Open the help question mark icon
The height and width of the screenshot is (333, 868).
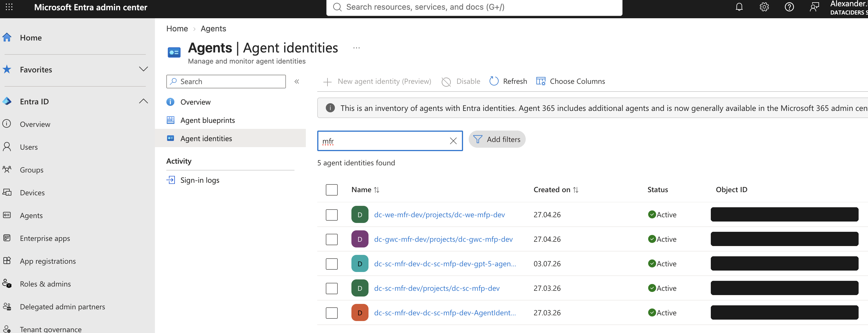pos(789,7)
